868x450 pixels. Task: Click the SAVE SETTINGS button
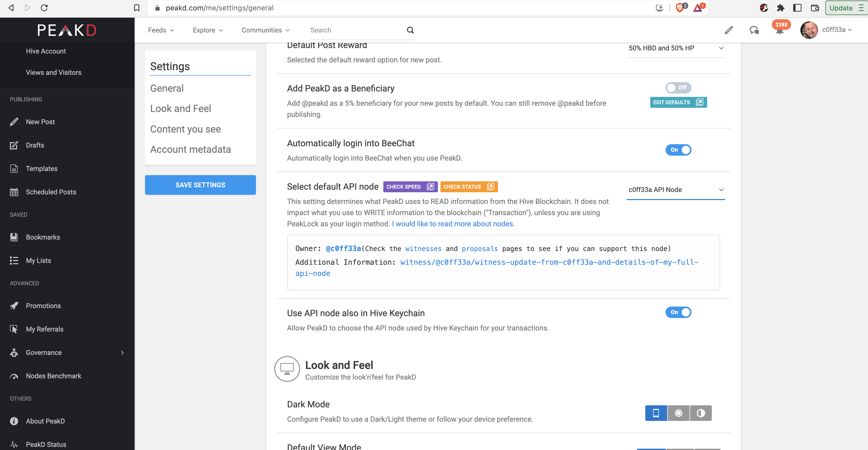point(200,185)
